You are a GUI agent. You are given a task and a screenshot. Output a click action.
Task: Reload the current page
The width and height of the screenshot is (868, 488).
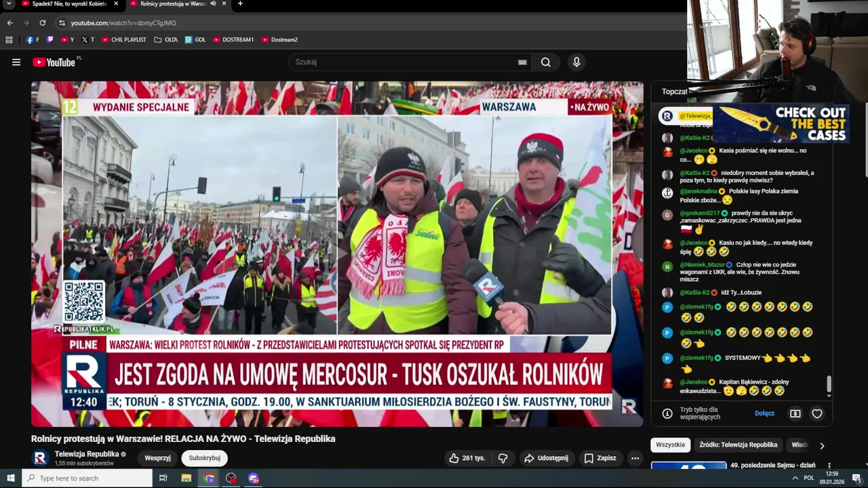click(x=43, y=23)
